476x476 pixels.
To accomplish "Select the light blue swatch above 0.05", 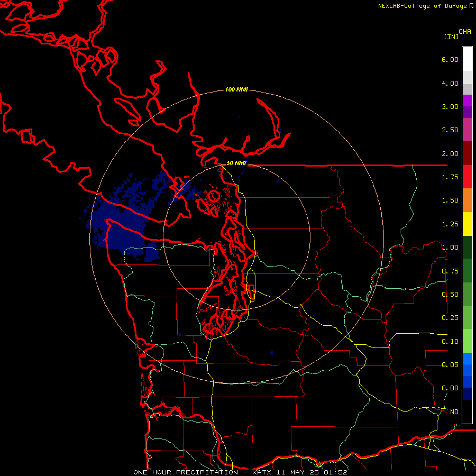I will pyautogui.click(x=467, y=359).
